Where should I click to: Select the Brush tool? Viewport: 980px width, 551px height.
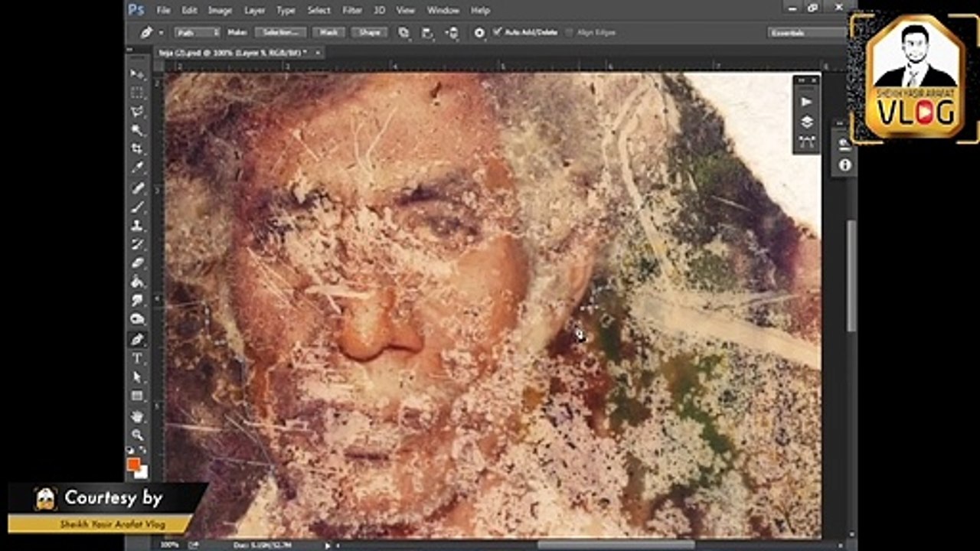[137, 207]
